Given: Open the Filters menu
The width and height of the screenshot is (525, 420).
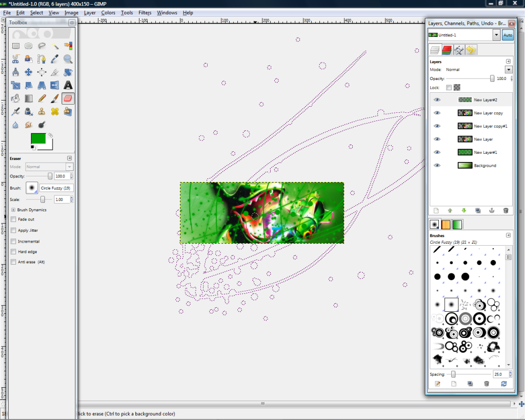Looking at the screenshot, I should [145, 13].
